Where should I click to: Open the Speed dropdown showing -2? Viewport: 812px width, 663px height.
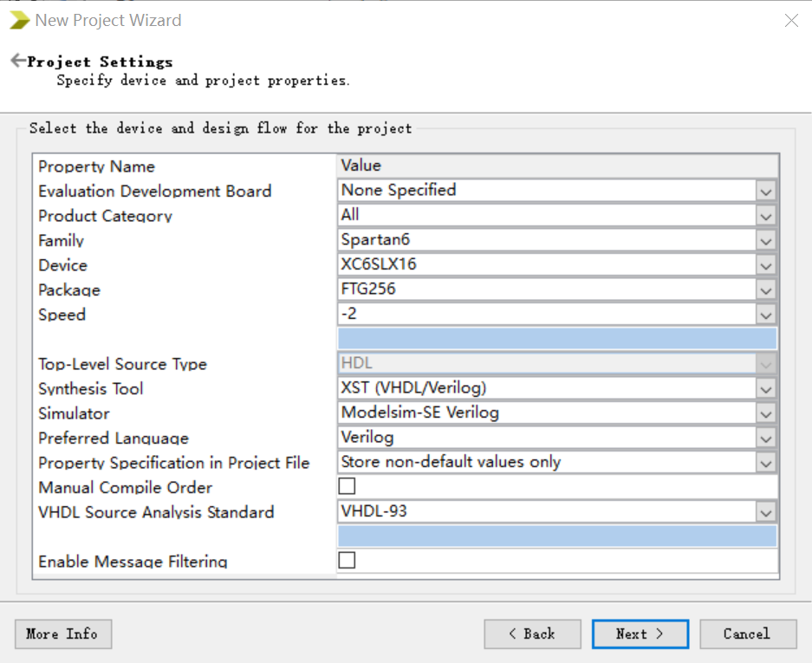(x=766, y=314)
